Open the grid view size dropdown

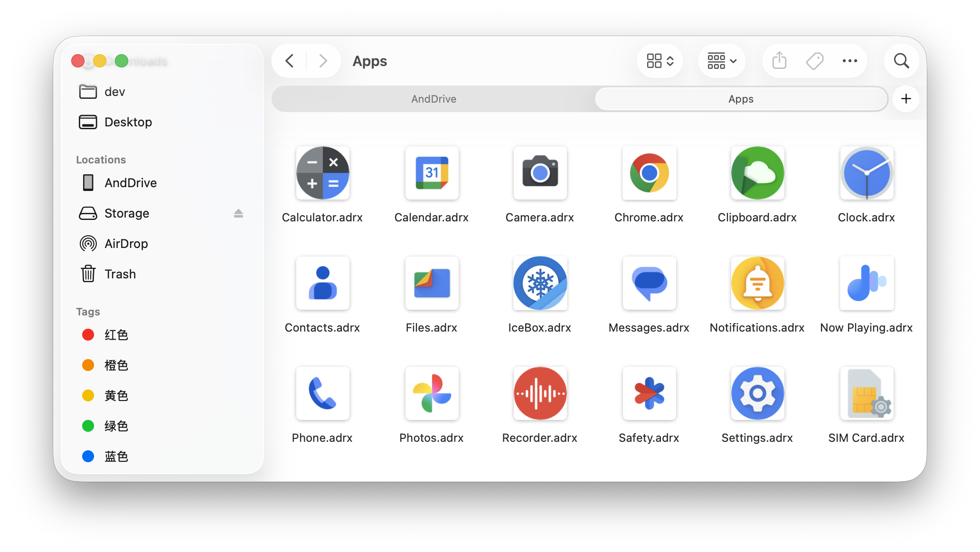(x=660, y=61)
